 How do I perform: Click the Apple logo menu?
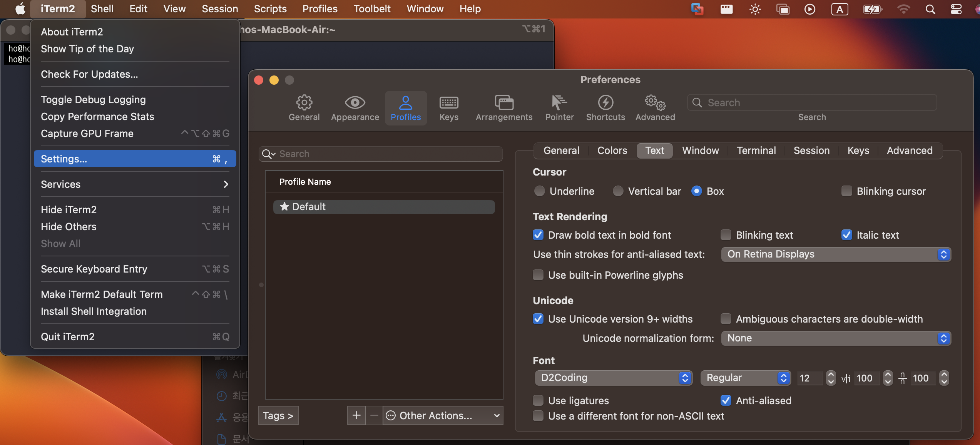pos(20,9)
